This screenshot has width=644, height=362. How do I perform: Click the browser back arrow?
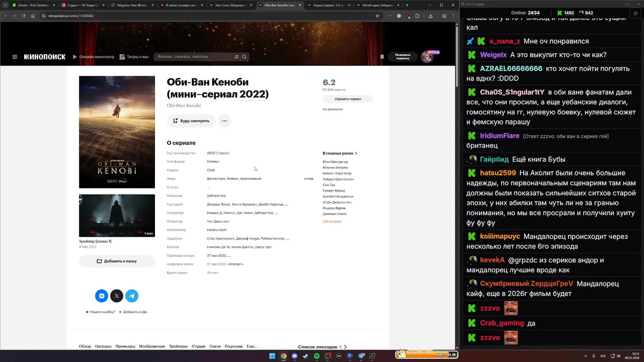6,16
